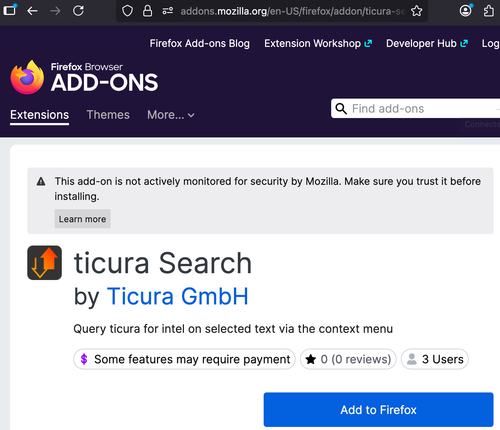Image resolution: width=500 pixels, height=430 pixels.
Task: Open the 0 reviews rating badge
Action: [348, 359]
